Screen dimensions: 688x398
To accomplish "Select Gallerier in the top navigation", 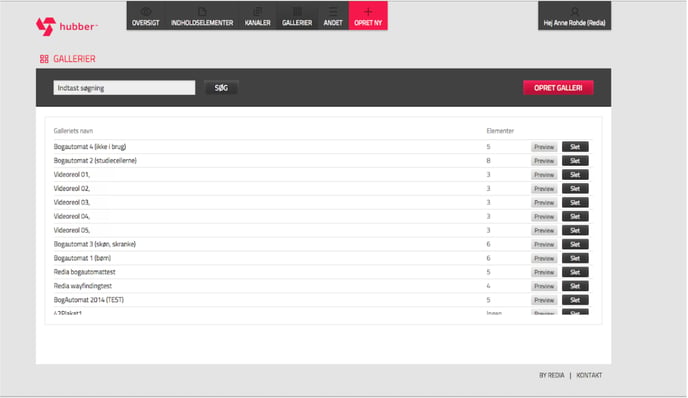I will (297, 16).
